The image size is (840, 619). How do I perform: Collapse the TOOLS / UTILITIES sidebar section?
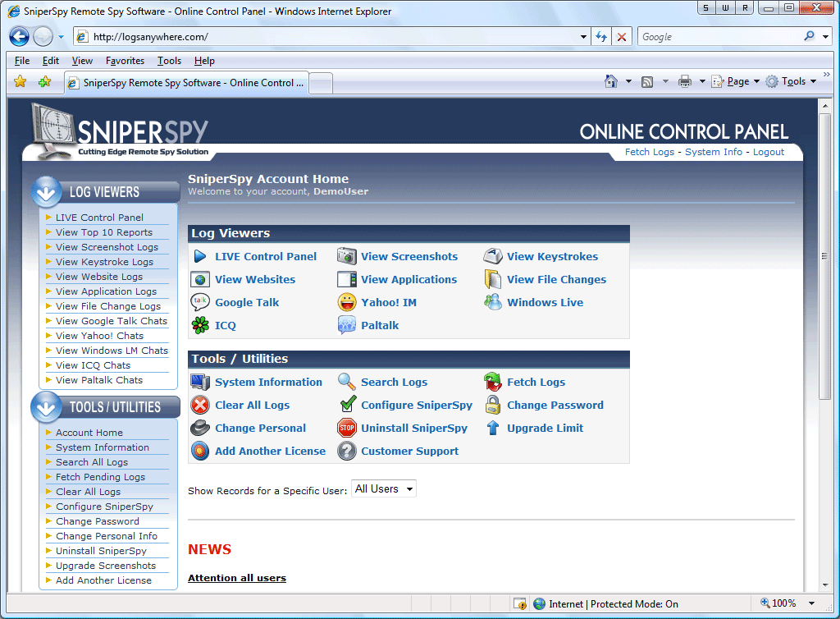point(47,407)
